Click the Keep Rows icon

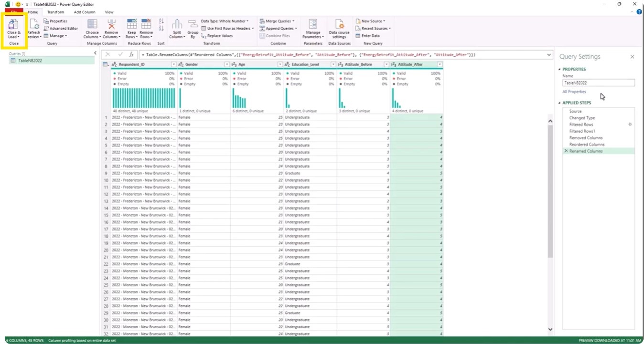point(131,24)
